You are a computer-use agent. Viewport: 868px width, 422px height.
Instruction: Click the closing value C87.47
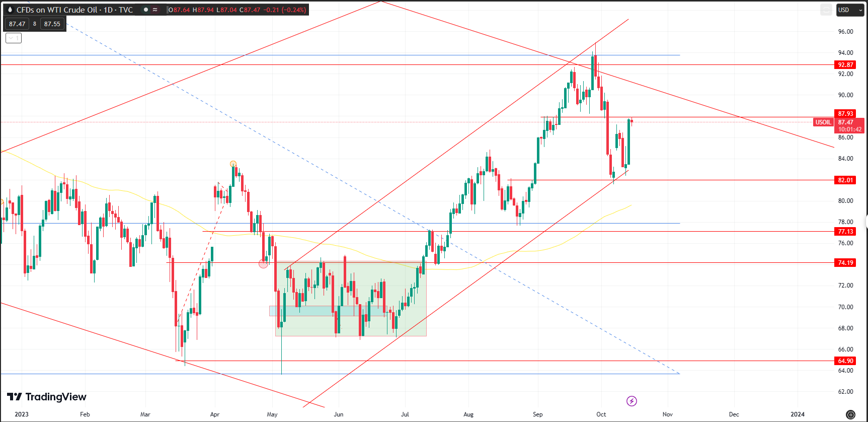pyautogui.click(x=250, y=10)
